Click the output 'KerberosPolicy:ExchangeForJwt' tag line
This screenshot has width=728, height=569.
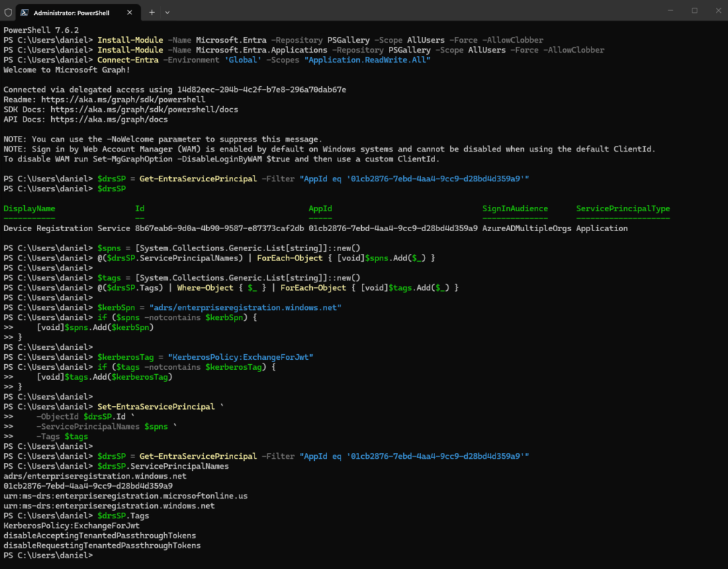(x=72, y=526)
